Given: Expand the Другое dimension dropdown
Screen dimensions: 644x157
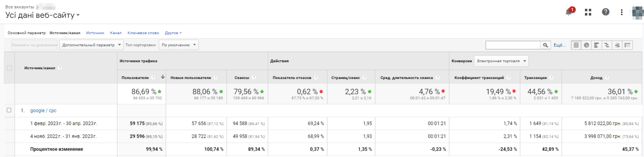Looking at the screenshot, I should coord(173,33).
